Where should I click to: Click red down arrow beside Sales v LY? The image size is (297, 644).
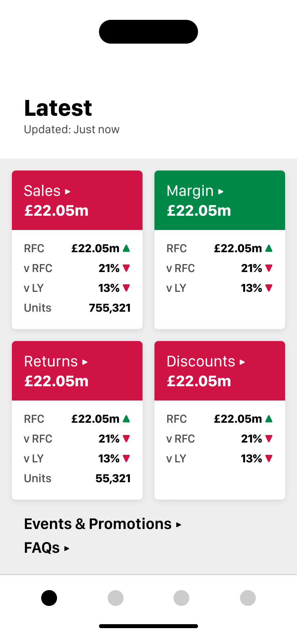click(126, 288)
